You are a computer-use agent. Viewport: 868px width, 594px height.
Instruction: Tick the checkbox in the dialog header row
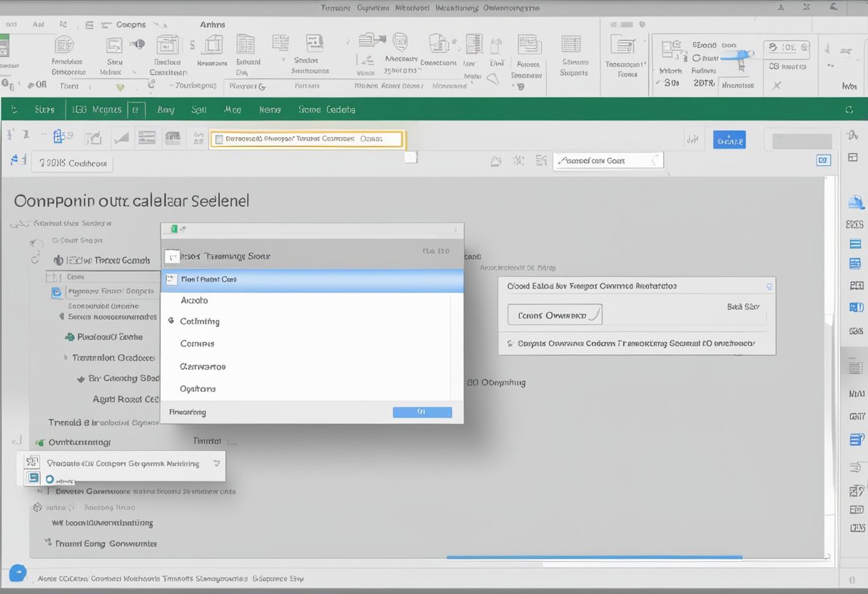171,256
